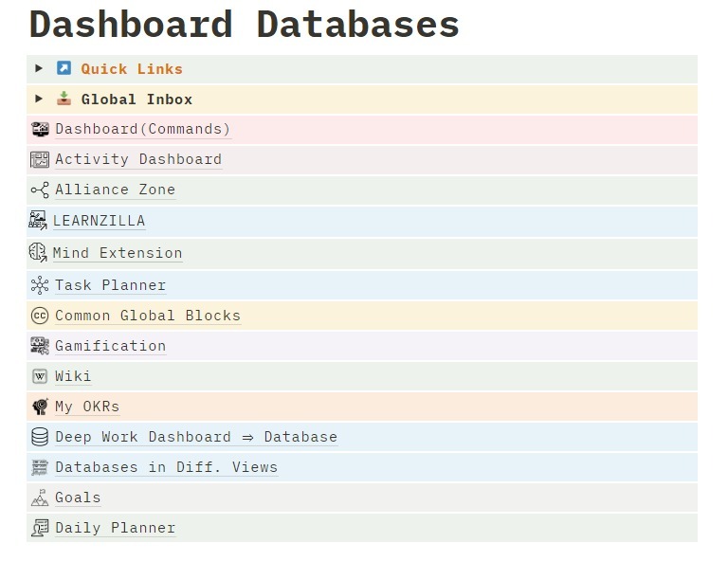
Task: Click the Quick Links arrow icon
Action: click(x=64, y=68)
